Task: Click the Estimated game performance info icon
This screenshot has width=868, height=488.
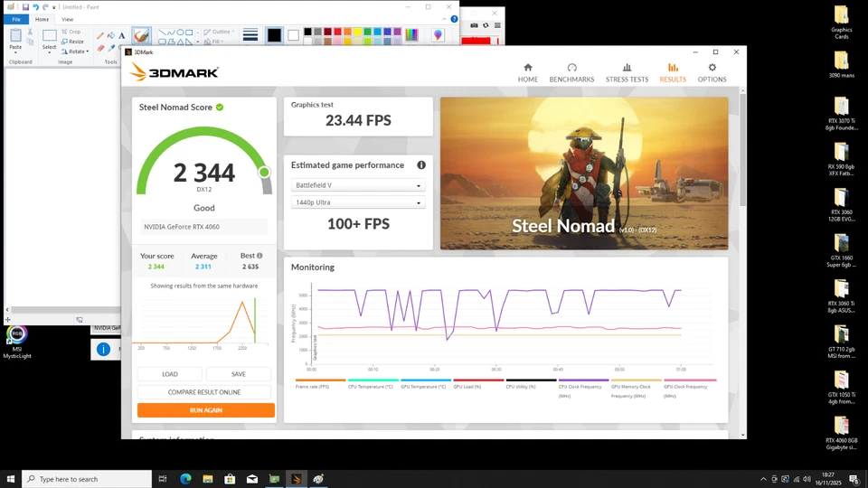Action: point(421,164)
